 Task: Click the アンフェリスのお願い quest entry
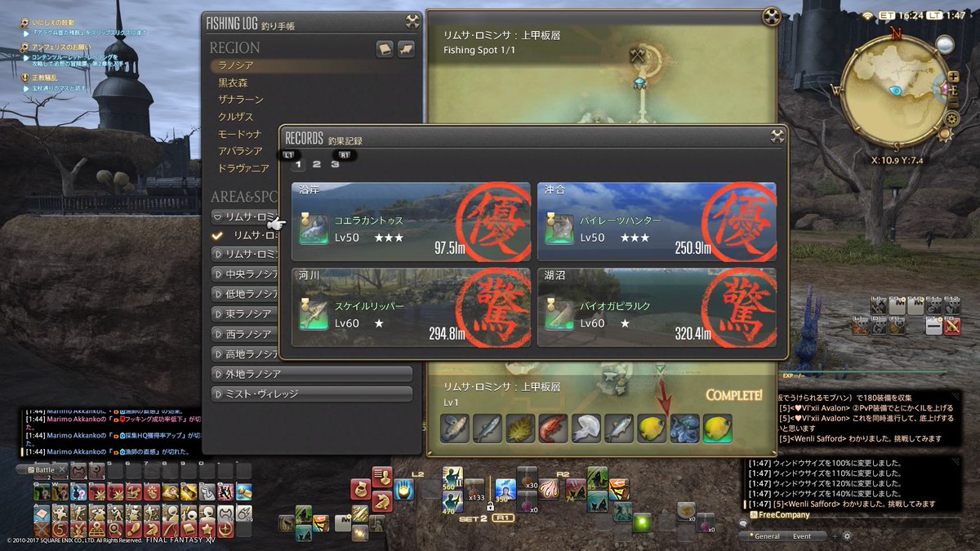click(x=60, y=48)
